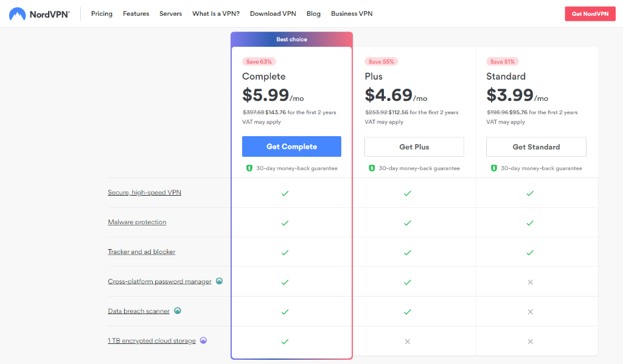Image resolution: width=623 pixels, height=364 pixels.
Task: Click Standard checkmark for Secure, high-speed VPN
Action: pyautogui.click(x=530, y=193)
